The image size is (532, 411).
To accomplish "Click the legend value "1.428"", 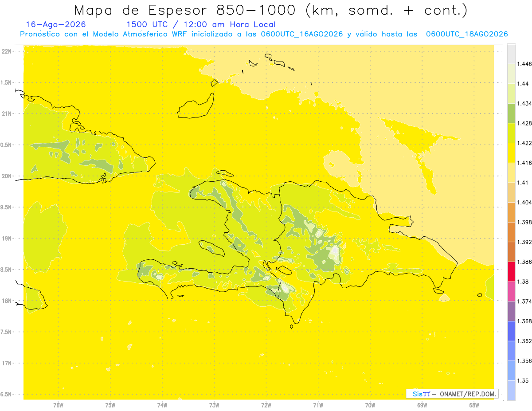I will (524, 123).
